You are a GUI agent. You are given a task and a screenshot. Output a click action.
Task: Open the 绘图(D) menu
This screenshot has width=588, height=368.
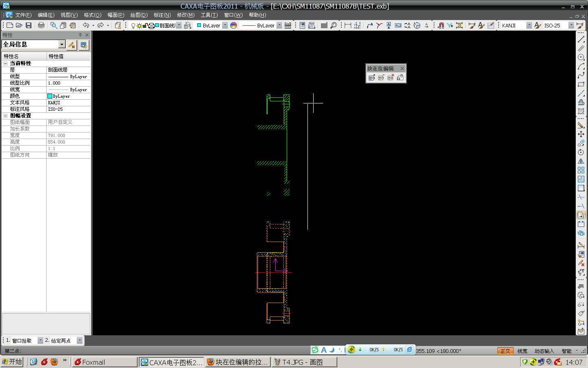139,15
